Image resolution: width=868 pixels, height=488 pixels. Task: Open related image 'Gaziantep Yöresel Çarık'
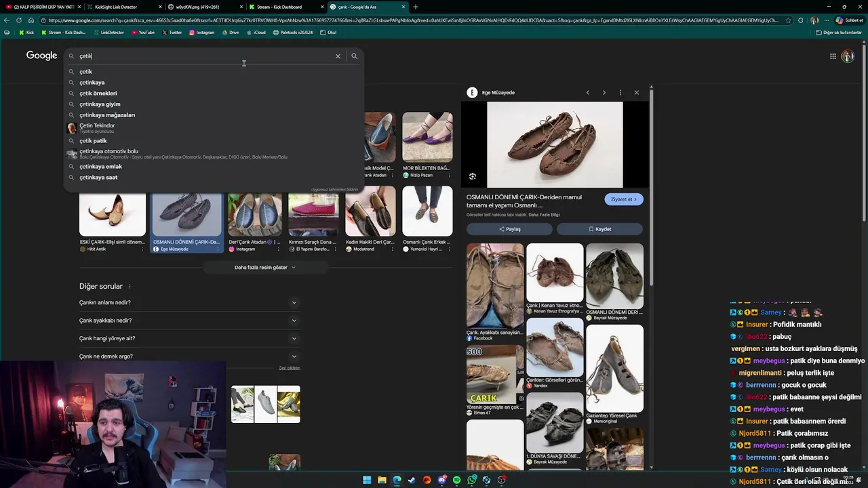tap(614, 374)
